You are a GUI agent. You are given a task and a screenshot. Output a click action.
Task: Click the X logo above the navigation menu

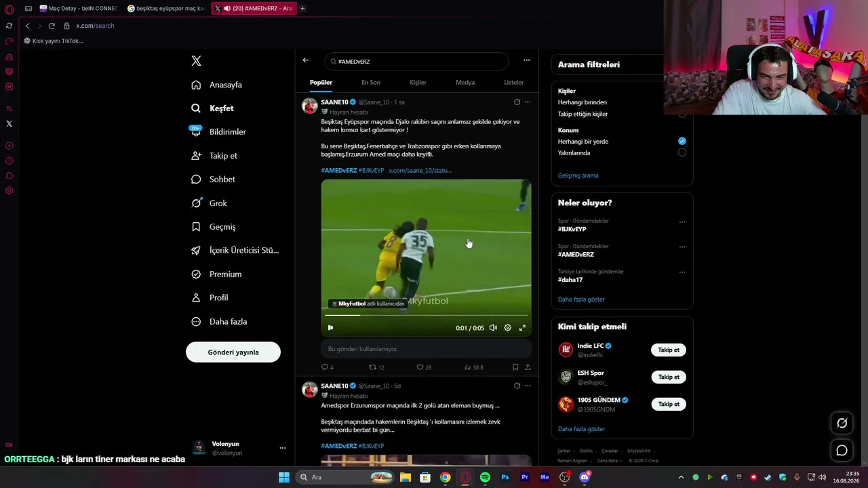[x=196, y=61]
